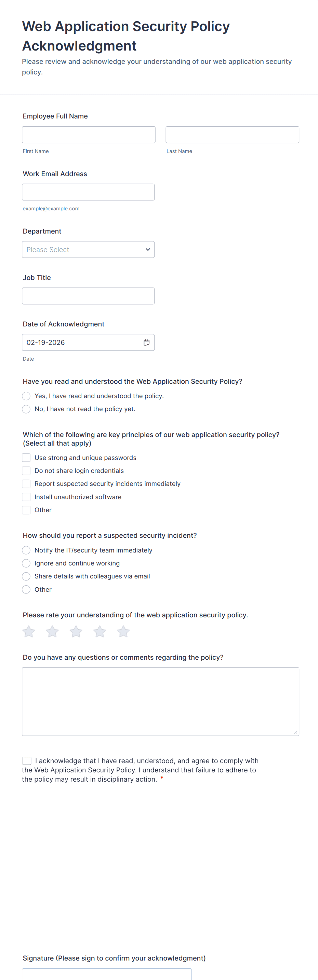Focus the First Name field

[x=88, y=135]
